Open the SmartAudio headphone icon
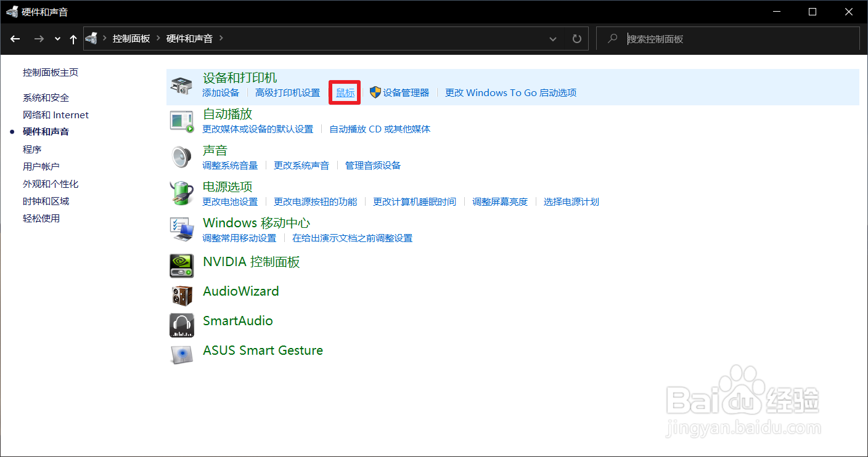Viewport: 868px width, 457px height. point(182,325)
